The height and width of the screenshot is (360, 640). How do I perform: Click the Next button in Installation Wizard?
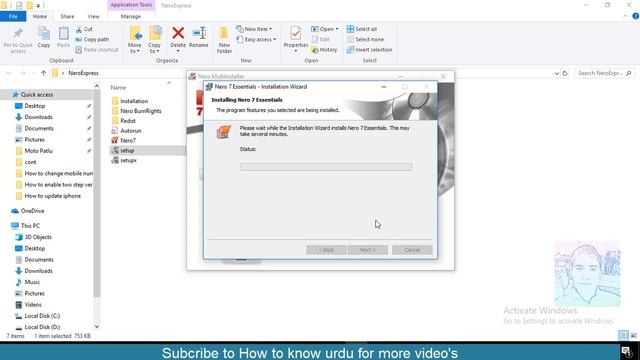(368, 249)
